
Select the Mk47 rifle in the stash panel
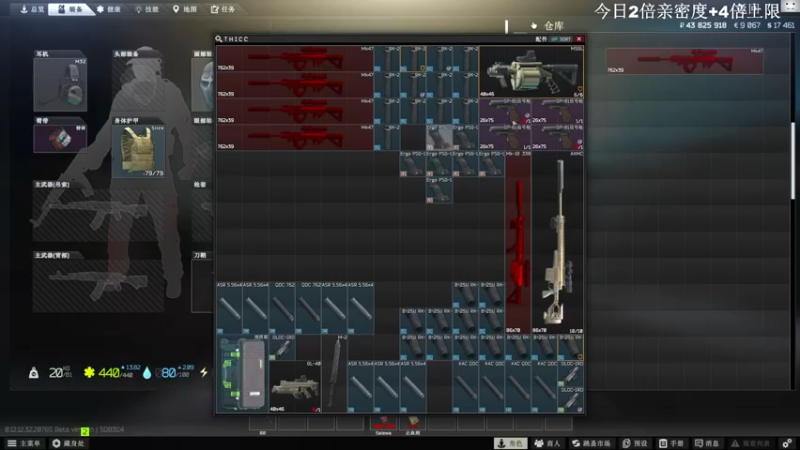pos(685,61)
